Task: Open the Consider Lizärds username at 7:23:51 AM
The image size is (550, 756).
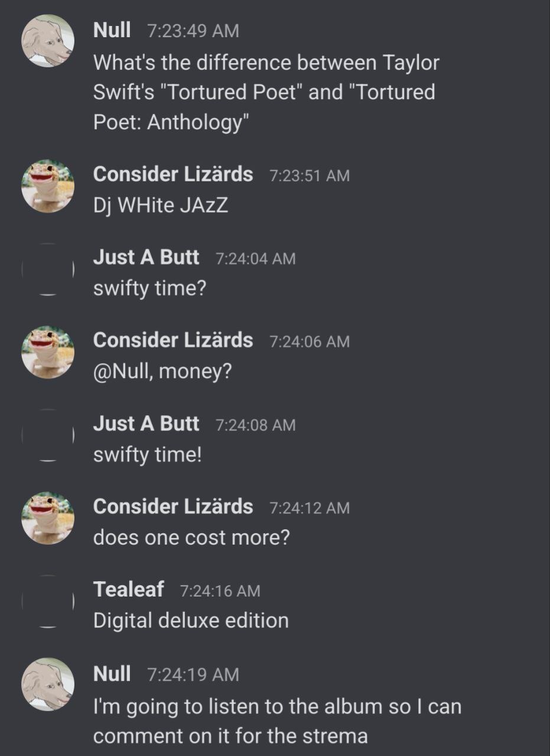Action: coord(173,175)
